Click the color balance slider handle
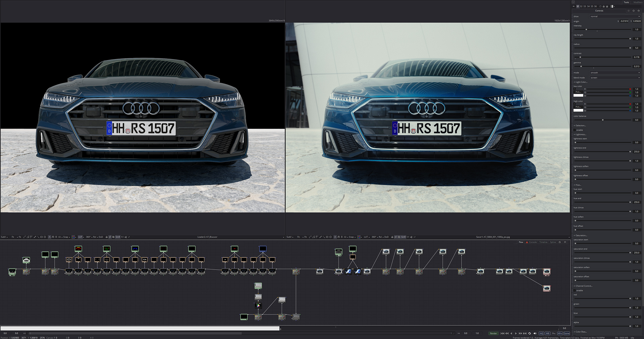Screen dimensions: 644x339 [x=603, y=120]
